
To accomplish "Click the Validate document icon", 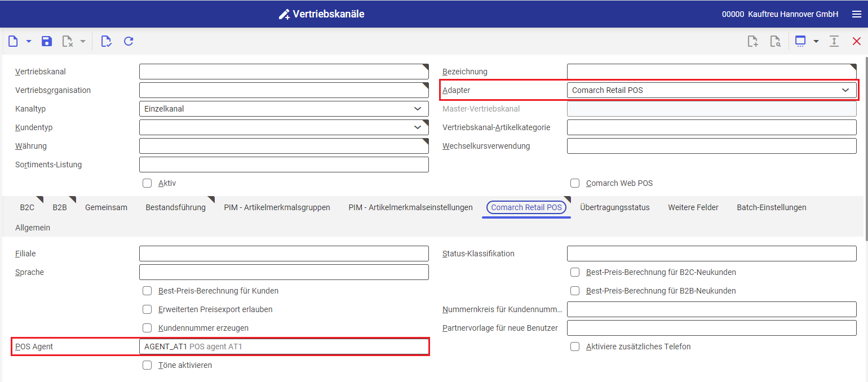I will tap(106, 41).
